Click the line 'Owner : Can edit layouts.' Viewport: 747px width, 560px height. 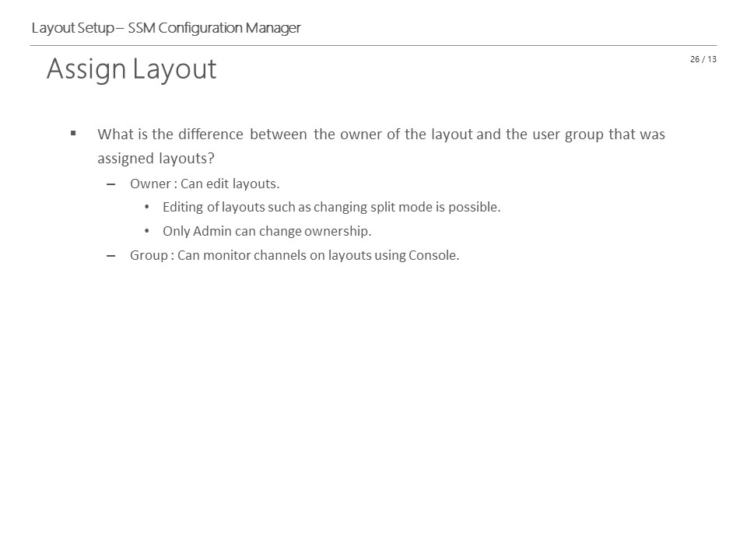coord(205,184)
